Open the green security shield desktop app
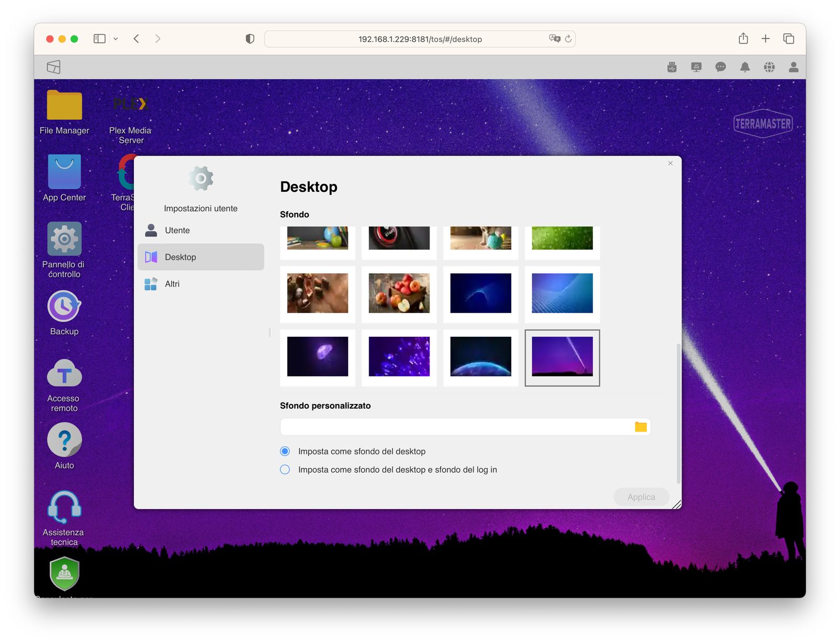Viewport: 840px width, 643px height. coord(65,574)
